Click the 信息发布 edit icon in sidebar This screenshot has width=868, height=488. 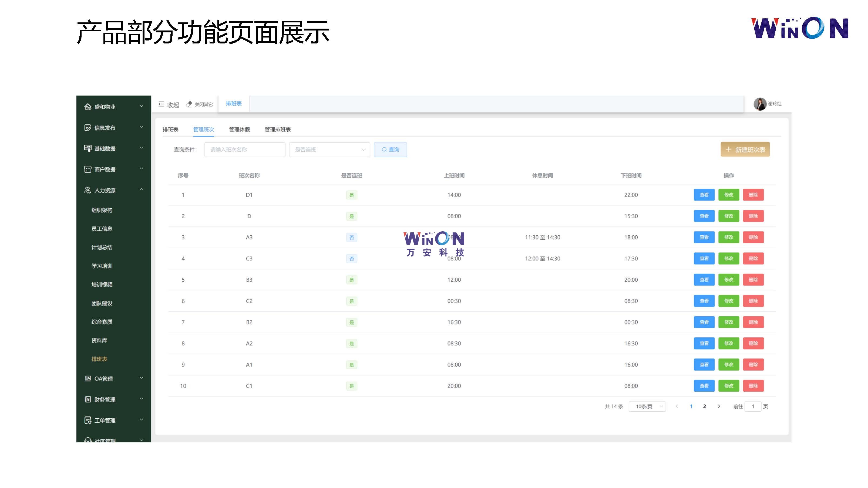[x=88, y=128]
